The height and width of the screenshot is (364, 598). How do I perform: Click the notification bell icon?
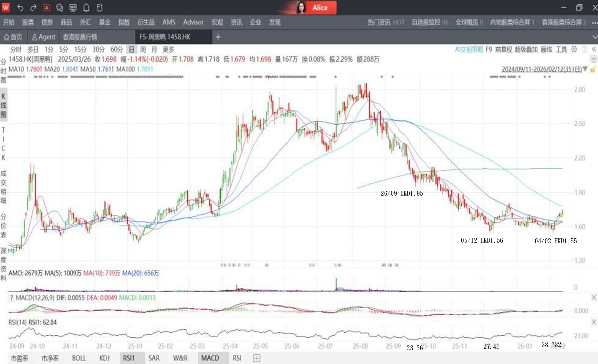point(86,8)
